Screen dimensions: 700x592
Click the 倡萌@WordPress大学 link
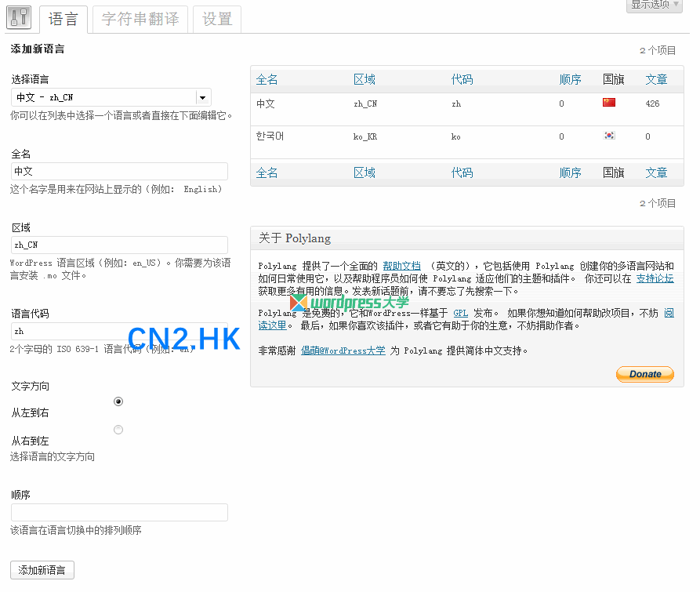pyautogui.click(x=343, y=350)
